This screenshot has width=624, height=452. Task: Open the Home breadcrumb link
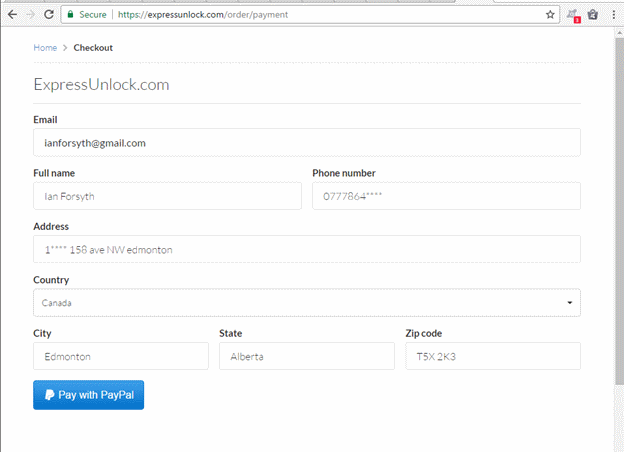[x=45, y=48]
